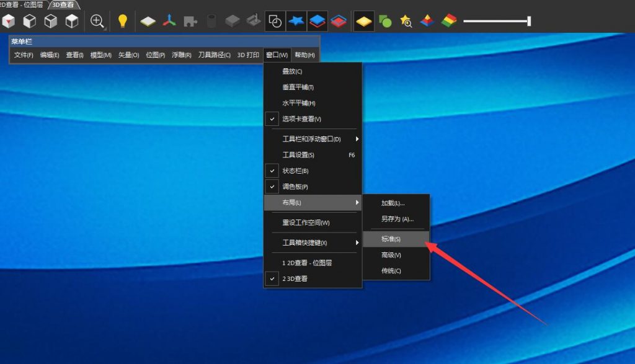Viewport: 635px width, 364px height.
Task: Select the 标准(S) layout
Action: pyautogui.click(x=396, y=239)
